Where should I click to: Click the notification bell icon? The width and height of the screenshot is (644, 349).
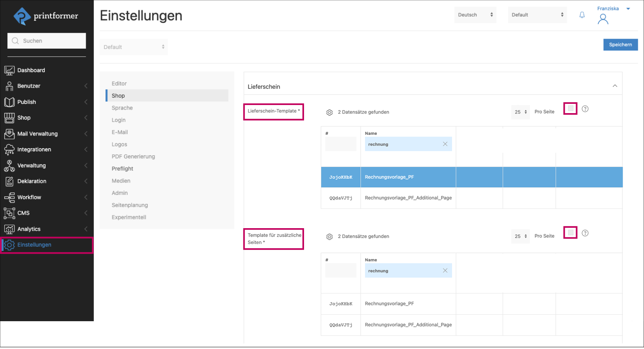click(x=582, y=15)
